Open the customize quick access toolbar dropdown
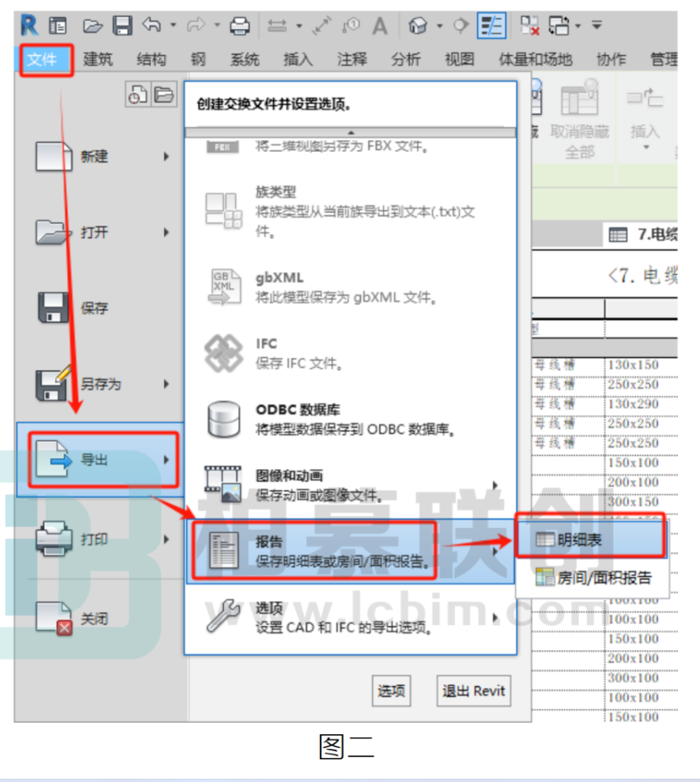The image size is (700, 782). point(597,24)
